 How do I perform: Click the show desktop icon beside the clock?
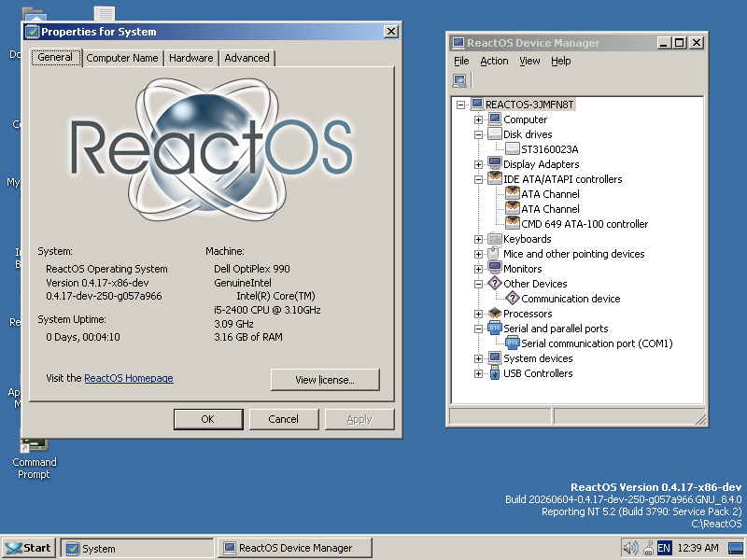click(736, 548)
